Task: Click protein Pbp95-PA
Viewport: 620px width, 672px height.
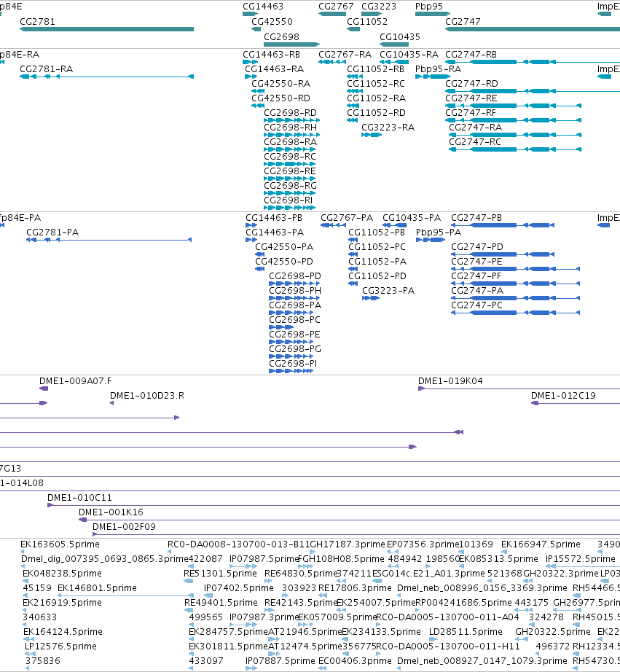Action: (439, 233)
